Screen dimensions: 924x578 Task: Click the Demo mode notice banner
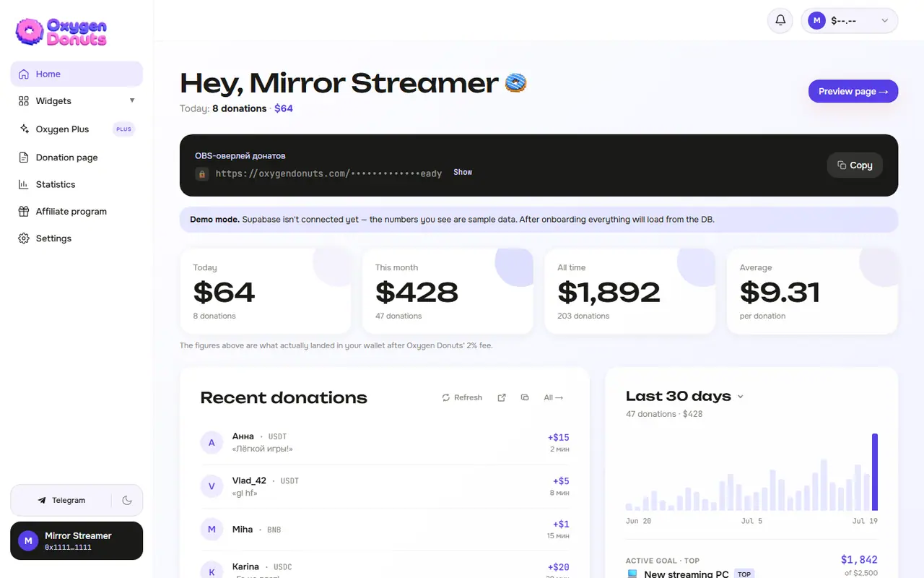pyautogui.click(x=539, y=219)
